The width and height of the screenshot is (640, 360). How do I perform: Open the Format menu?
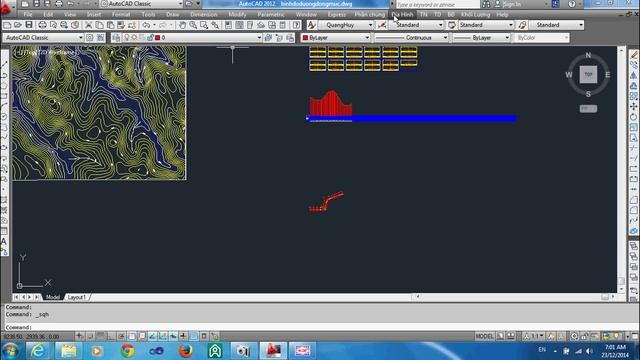121,15
